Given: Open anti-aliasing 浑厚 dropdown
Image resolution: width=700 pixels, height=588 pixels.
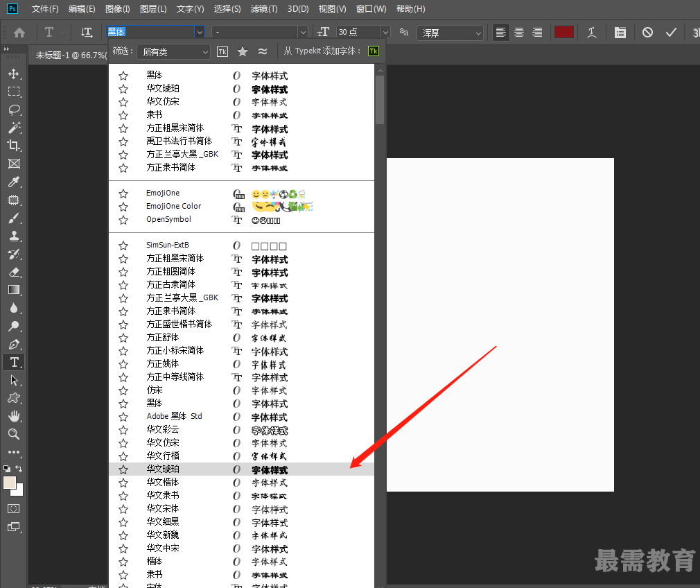Looking at the screenshot, I should pyautogui.click(x=450, y=33).
